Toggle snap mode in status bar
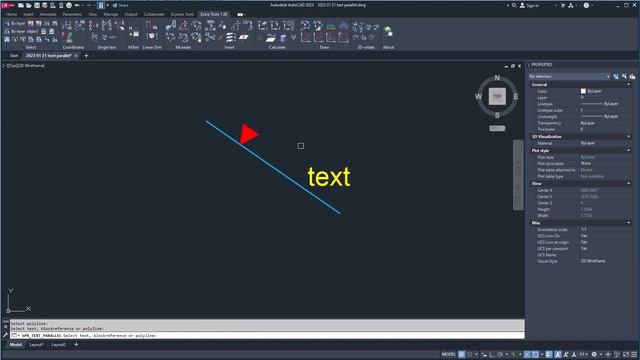Viewport: 640px width, 360px height. pos(470,354)
